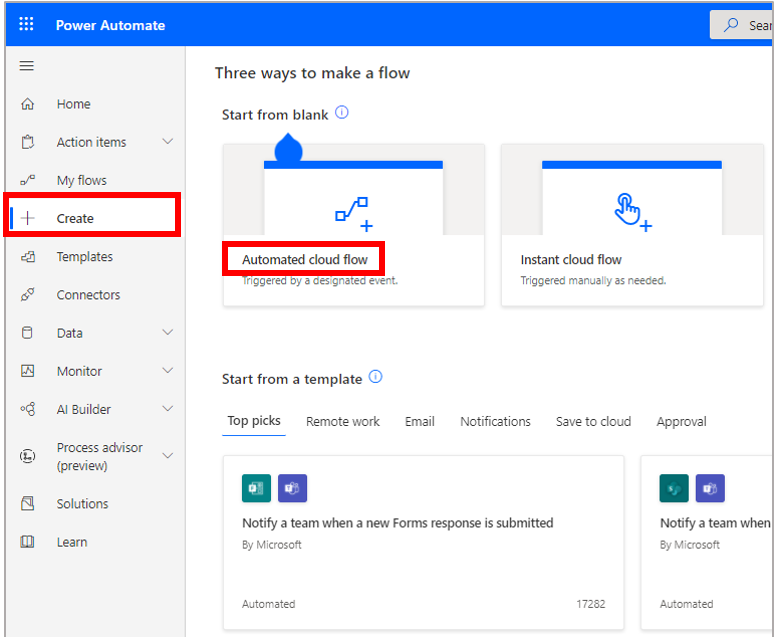Expand the Data section chevron
The width and height of the screenshot is (777, 637).
[x=168, y=332]
